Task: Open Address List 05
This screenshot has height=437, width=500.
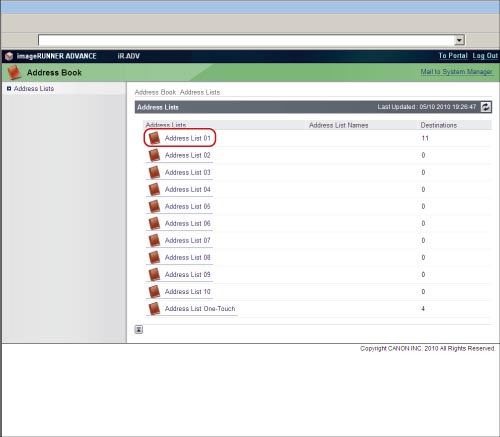Action: click(x=188, y=206)
